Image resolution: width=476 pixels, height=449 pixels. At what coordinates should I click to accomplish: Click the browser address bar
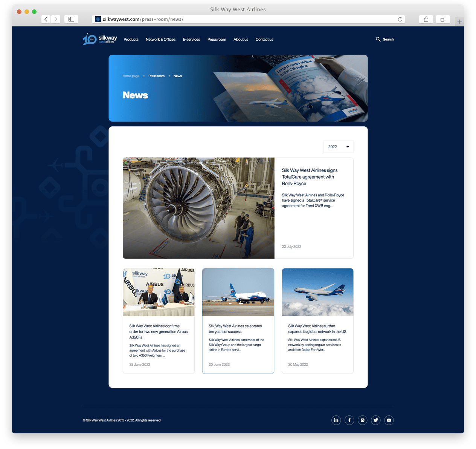pyautogui.click(x=249, y=19)
